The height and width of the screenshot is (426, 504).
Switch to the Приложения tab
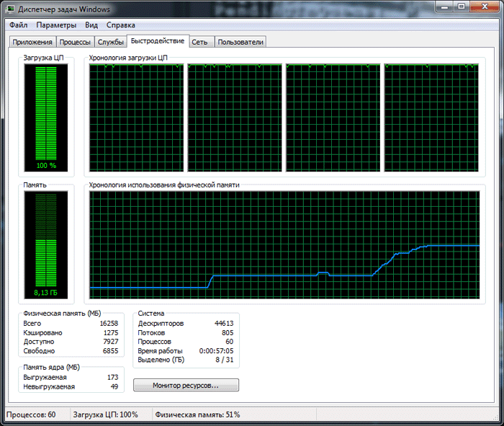pyautogui.click(x=32, y=42)
